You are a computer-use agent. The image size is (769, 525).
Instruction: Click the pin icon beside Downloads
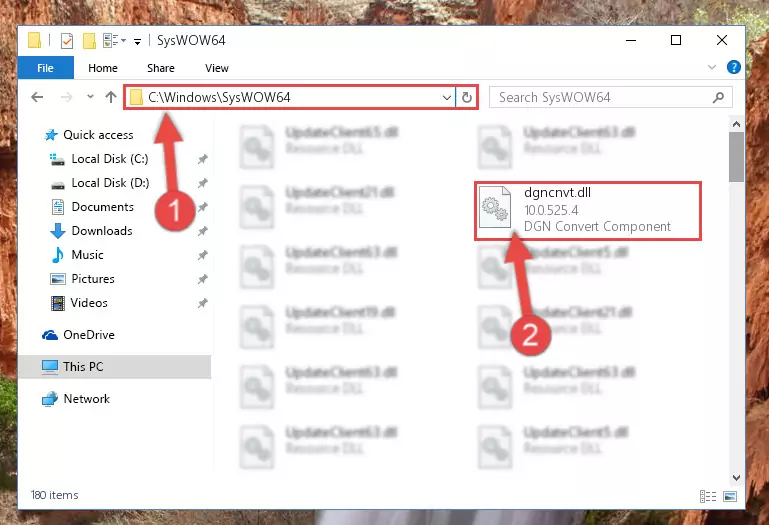(202, 231)
